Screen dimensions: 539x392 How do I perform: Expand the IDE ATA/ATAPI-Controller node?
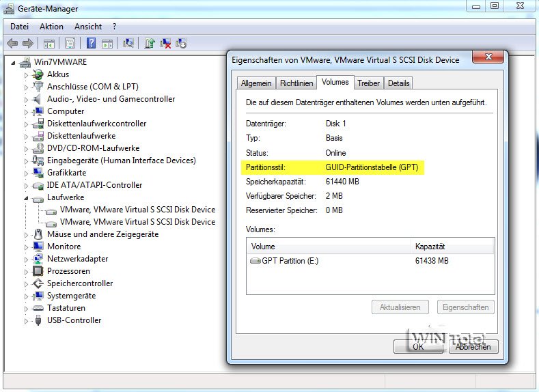point(26,186)
